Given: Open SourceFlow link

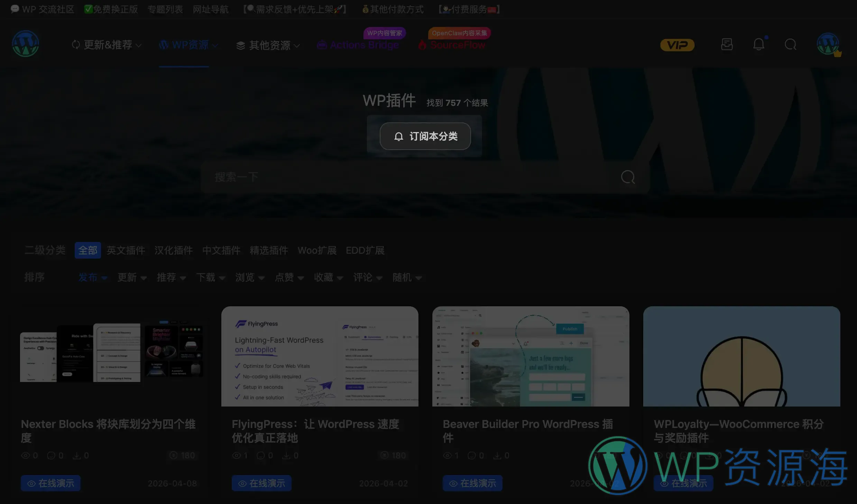Looking at the screenshot, I should [x=452, y=45].
